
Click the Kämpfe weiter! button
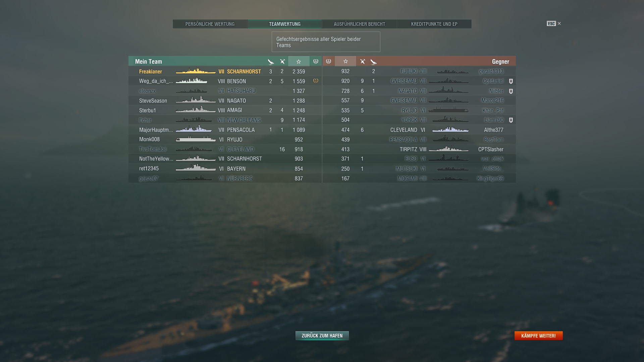(538, 336)
